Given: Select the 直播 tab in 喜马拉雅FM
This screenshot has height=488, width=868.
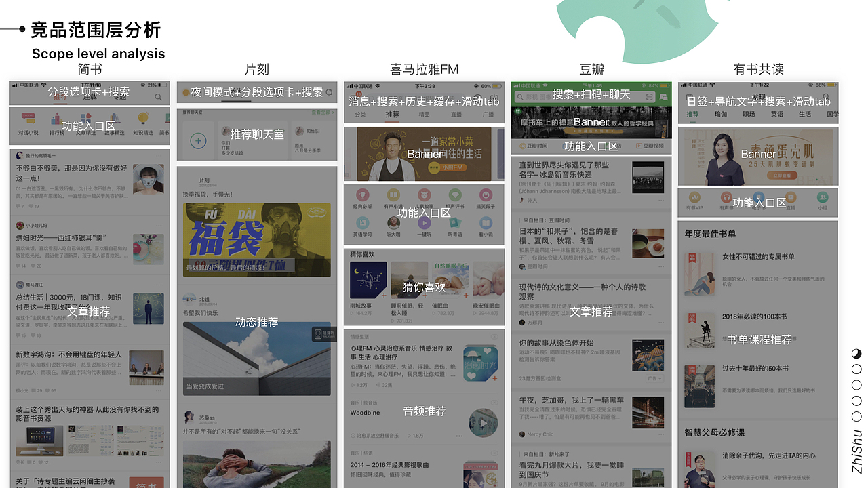Looking at the screenshot, I should pyautogui.click(x=456, y=115).
